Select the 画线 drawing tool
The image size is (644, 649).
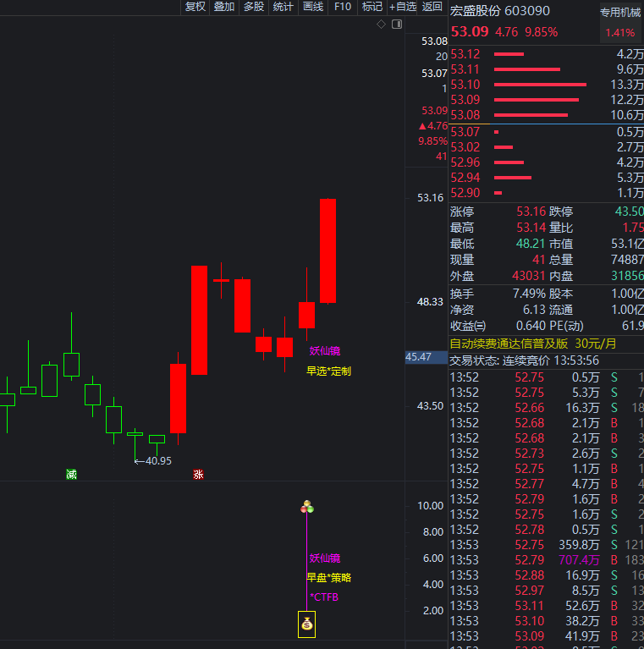coord(313,7)
